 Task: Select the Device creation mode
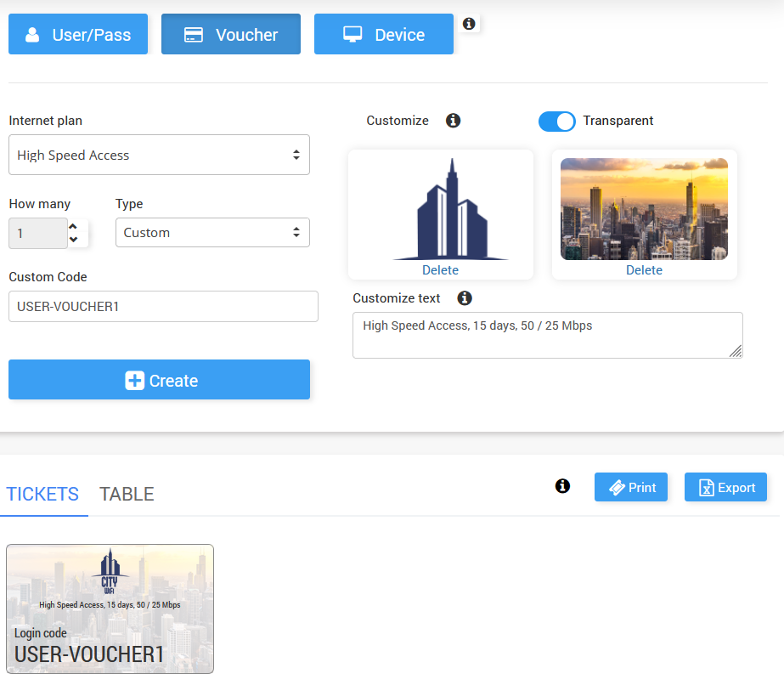tap(384, 34)
